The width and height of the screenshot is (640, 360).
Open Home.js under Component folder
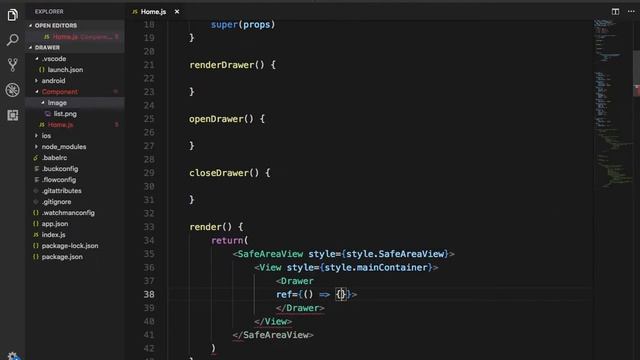click(x=76, y=125)
